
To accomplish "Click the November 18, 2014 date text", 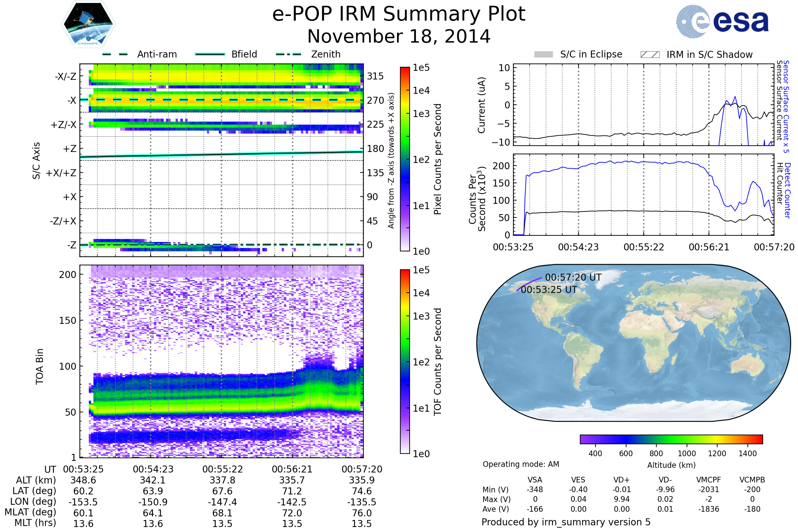I will click(399, 37).
